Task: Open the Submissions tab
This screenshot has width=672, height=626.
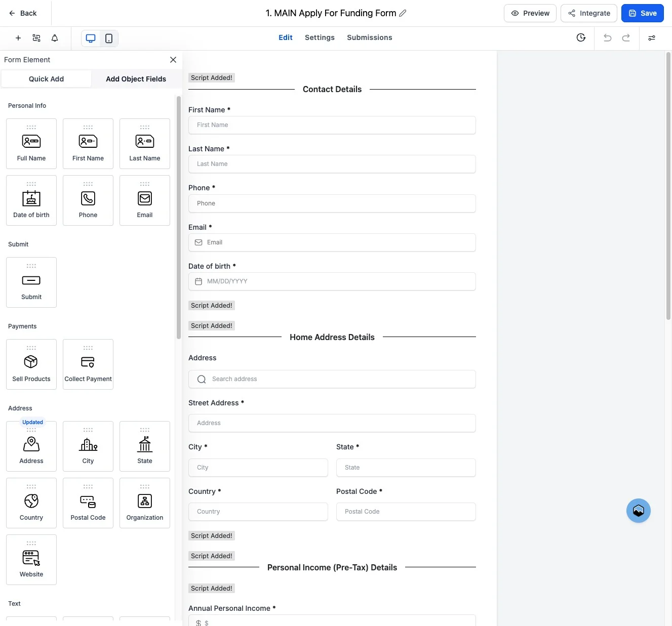Action: [x=370, y=37]
